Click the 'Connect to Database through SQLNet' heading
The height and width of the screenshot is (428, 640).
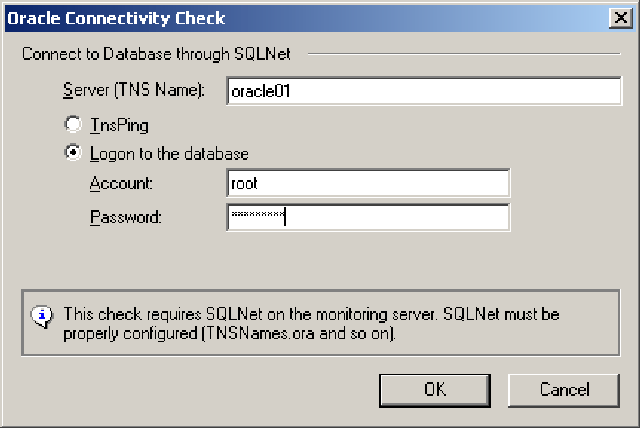156,54
